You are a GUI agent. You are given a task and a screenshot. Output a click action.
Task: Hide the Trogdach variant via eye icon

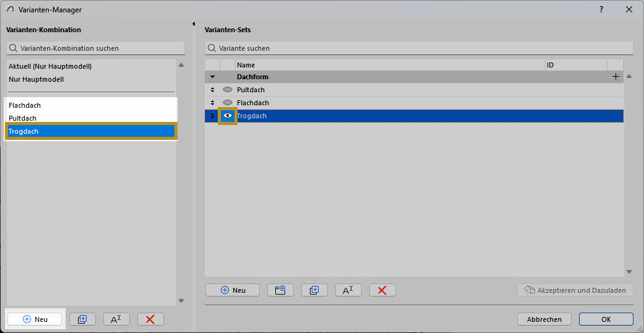228,116
